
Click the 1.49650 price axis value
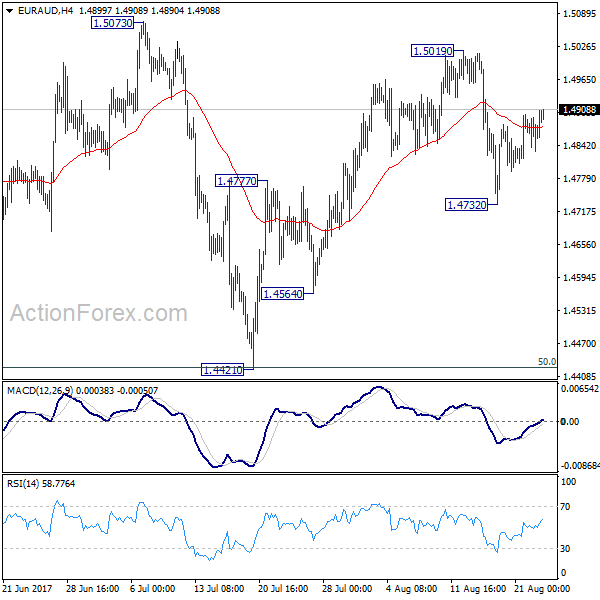click(579, 80)
